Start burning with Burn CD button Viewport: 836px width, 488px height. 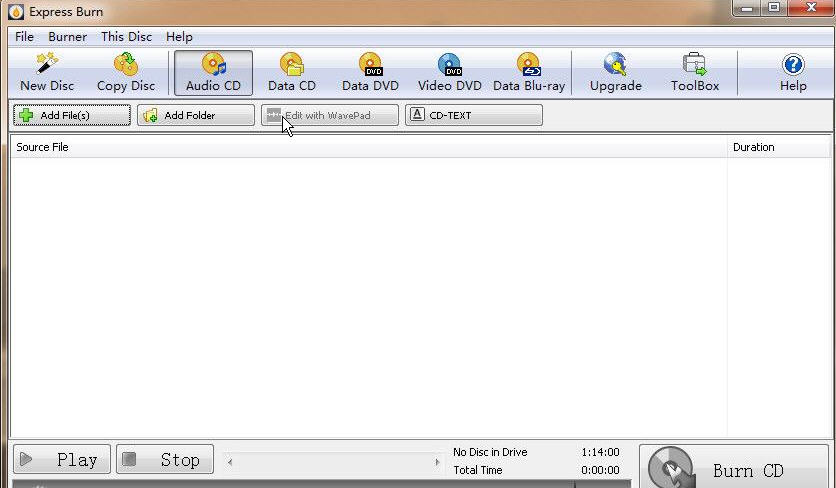click(735, 470)
